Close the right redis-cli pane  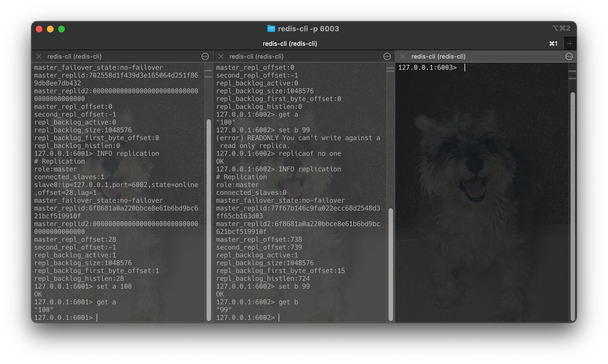click(x=403, y=56)
